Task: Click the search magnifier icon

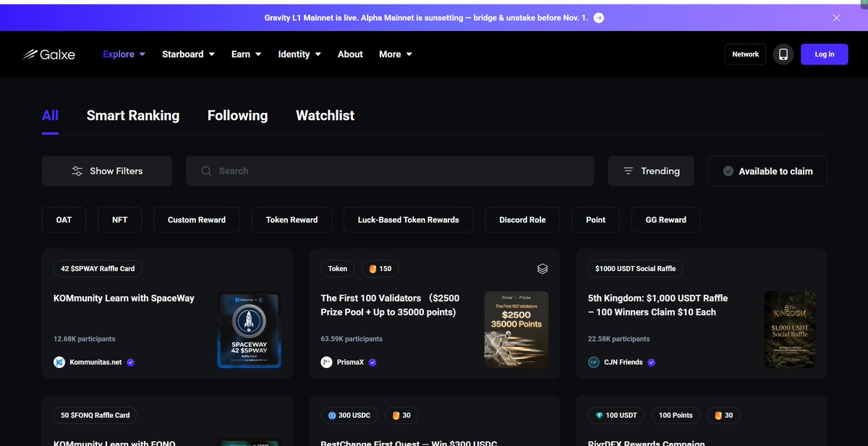Action: point(206,171)
